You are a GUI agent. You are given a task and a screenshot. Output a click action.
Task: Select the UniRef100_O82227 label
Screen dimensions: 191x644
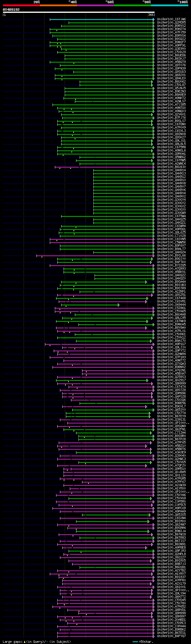pos(171,557)
